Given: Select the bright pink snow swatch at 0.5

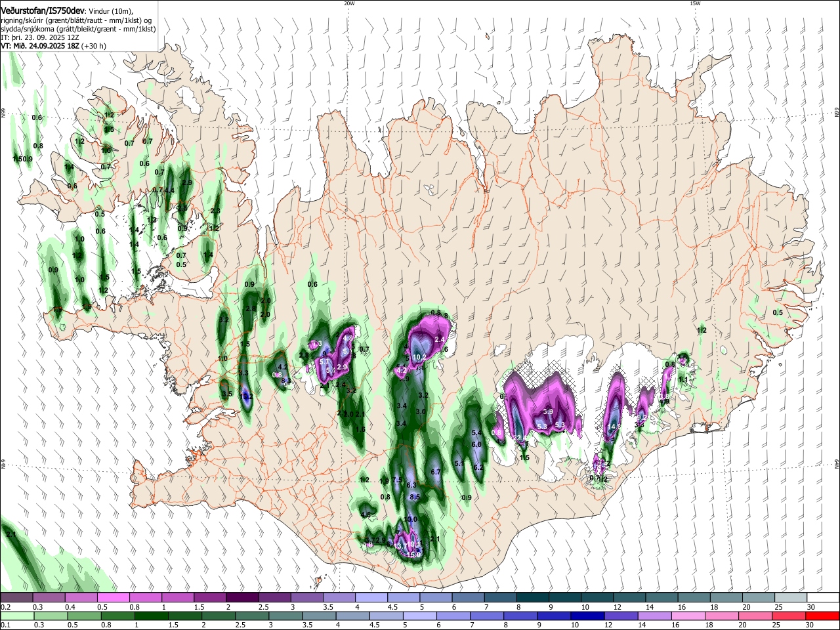Looking at the screenshot, I should [x=113, y=598].
